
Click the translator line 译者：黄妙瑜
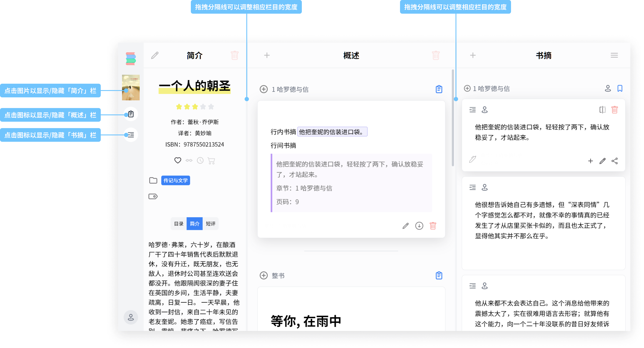pyautogui.click(x=194, y=133)
